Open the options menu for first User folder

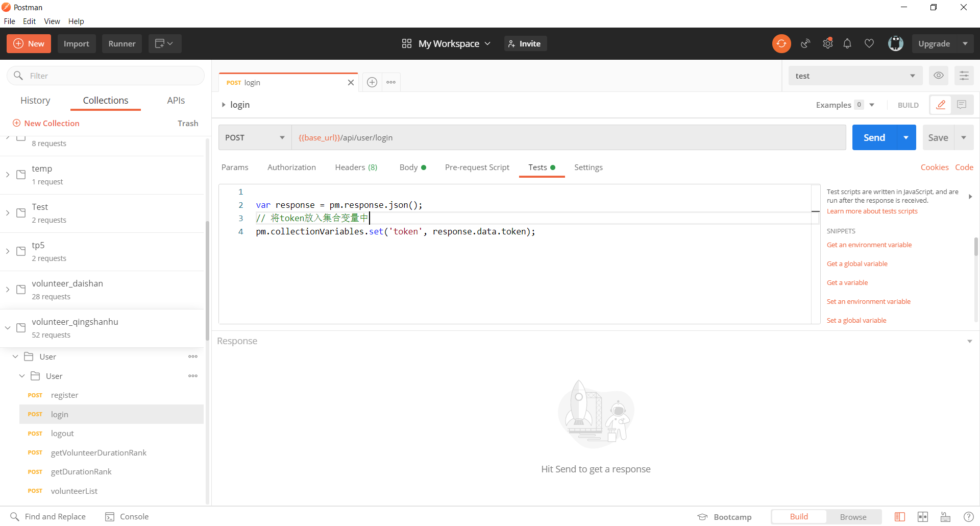click(x=193, y=356)
